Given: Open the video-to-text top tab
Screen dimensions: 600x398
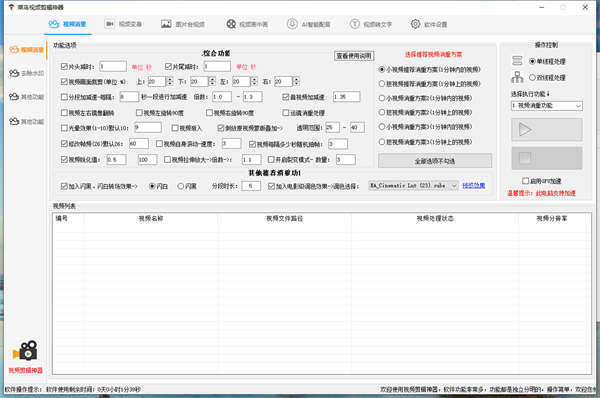Looking at the screenshot, I should click(x=370, y=24).
